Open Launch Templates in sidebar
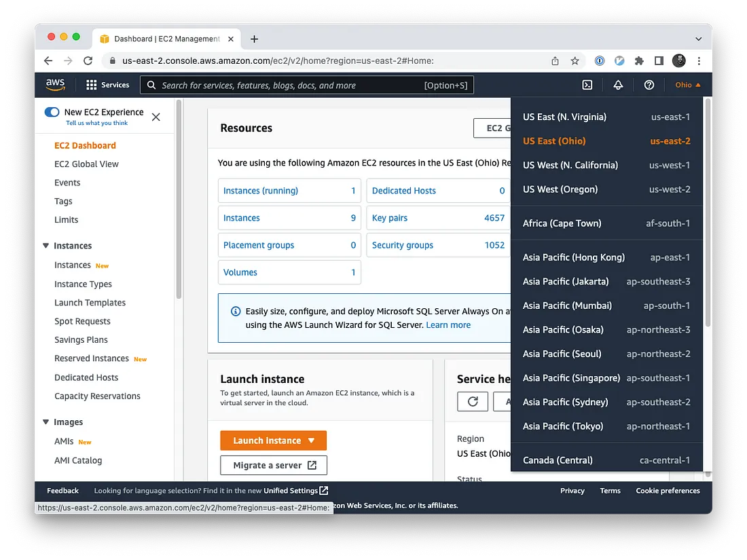 tap(90, 303)
